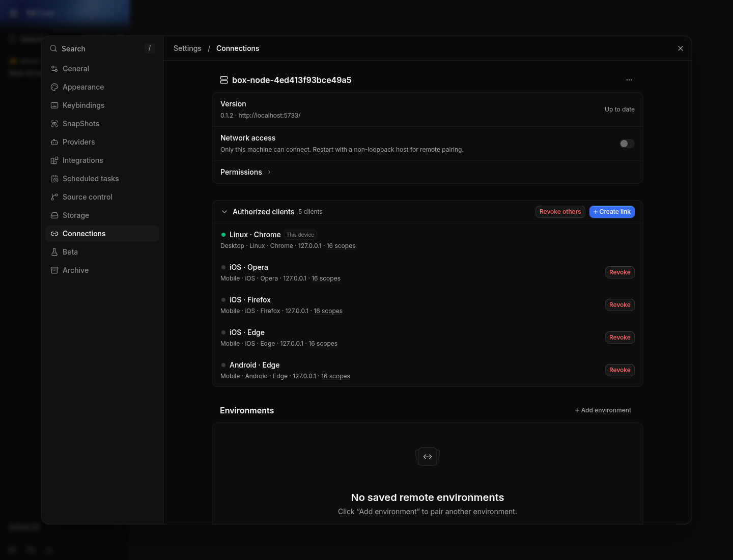Click the Connections link icon

click(54, 234)
